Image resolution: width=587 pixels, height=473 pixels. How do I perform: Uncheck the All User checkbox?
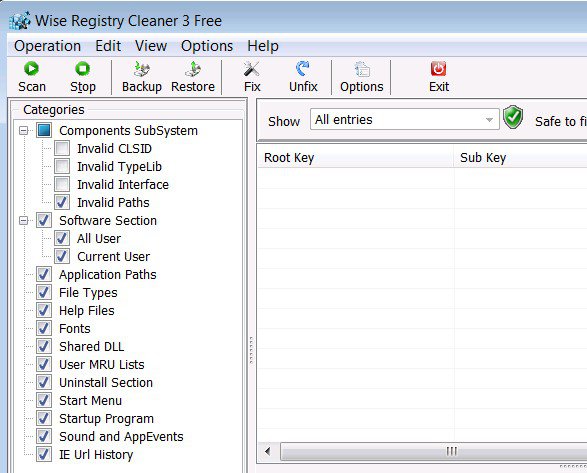(x=62, y=238)
